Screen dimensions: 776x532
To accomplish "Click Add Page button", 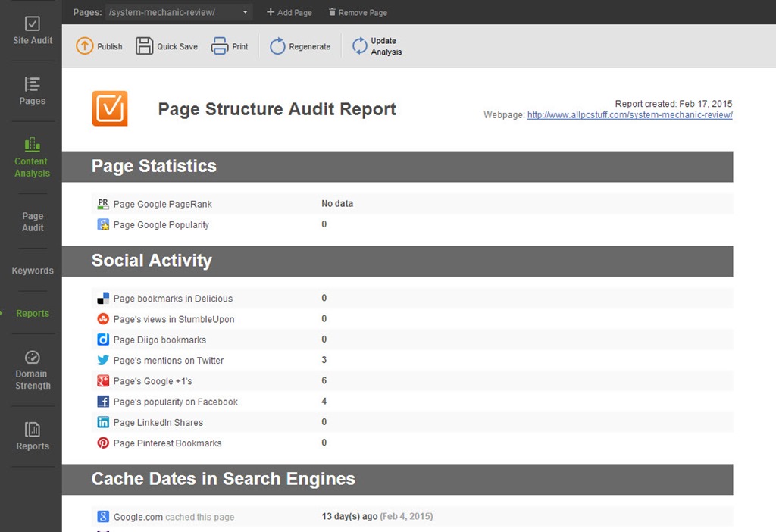I will 289,12.
